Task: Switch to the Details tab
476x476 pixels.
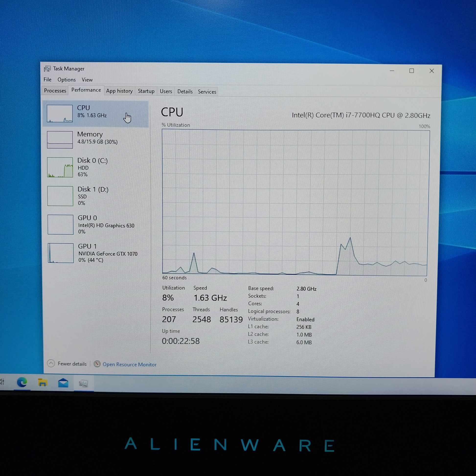Action: [x=185, y=92]
